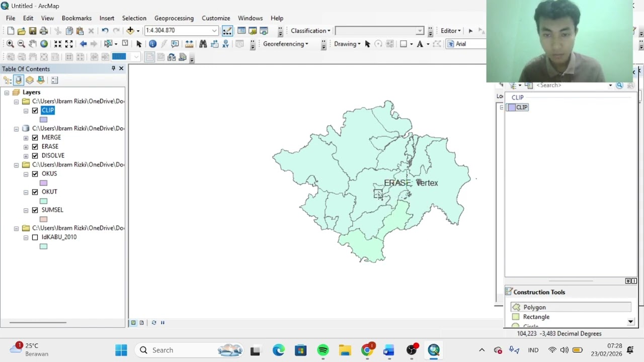Click the OKUS layer symbol swatch
Image resolution: width=644 pixels, height=362 pixels.
[x=43, y=183]
